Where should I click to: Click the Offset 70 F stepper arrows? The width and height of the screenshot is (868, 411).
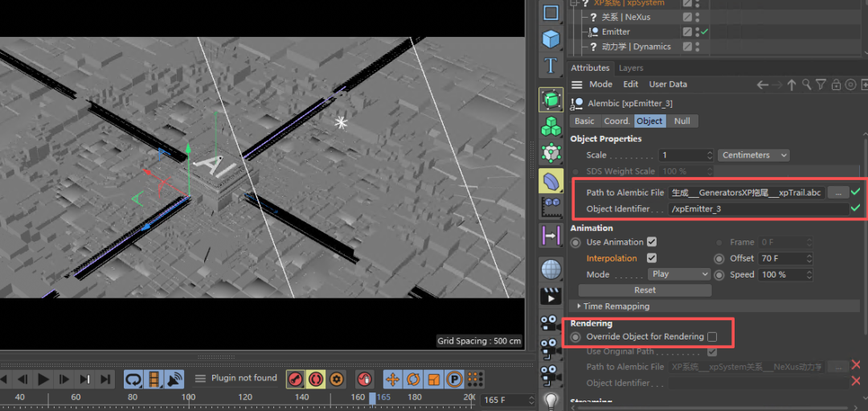tap(809, 258)
